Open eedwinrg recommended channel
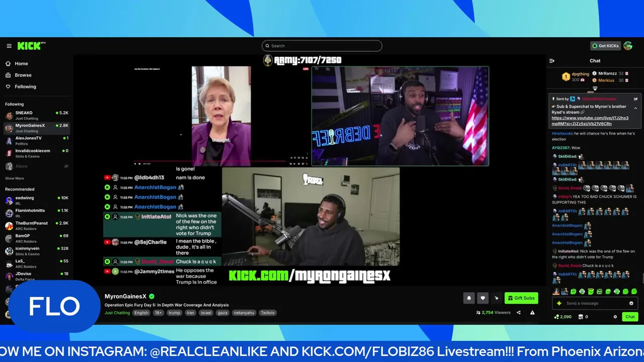Viewport: 644px width, 362px height. (x=37, y=201)
